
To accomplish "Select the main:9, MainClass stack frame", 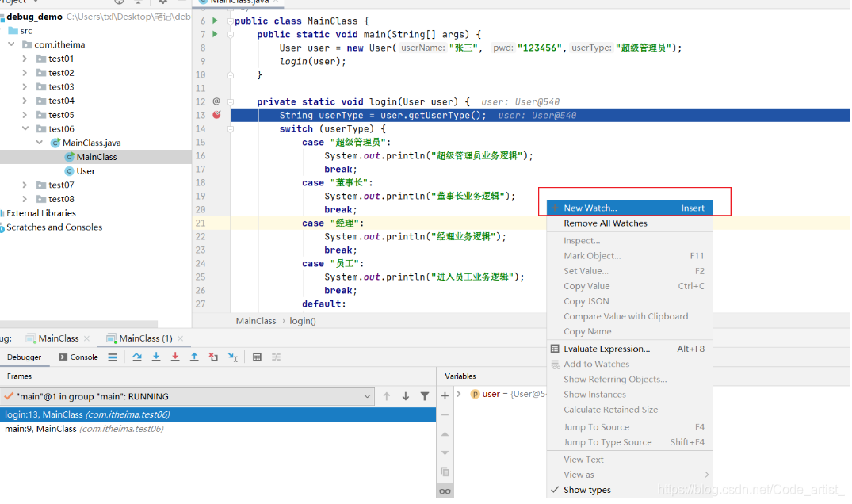I will pyautogui.click(x=218, y=429).
